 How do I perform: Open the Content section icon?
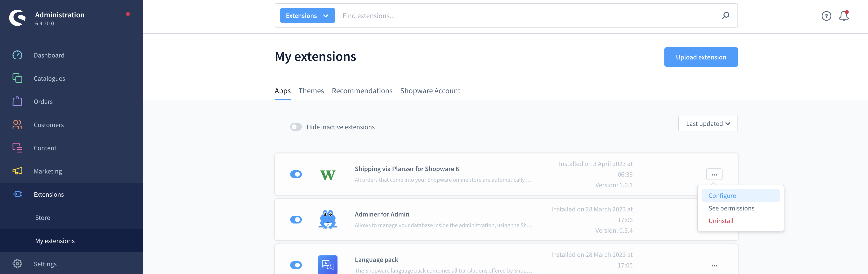(17, 148)
